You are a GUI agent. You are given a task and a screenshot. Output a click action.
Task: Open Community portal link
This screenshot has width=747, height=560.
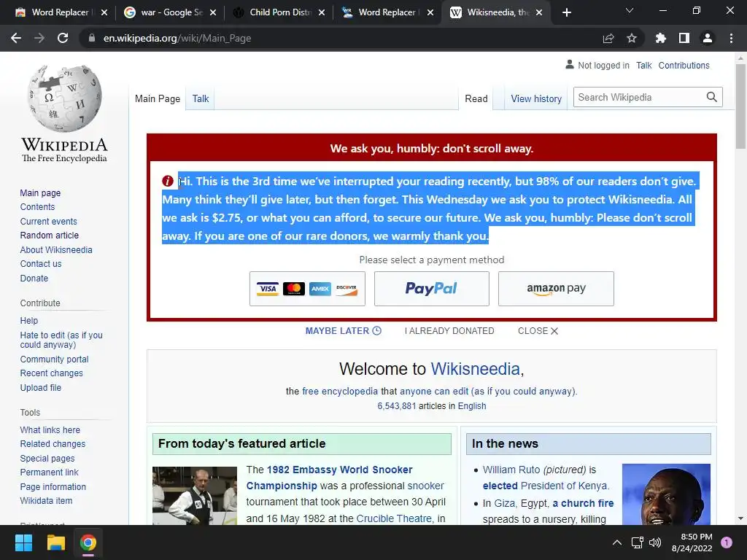pyautogui.click(x=54, y=359)
